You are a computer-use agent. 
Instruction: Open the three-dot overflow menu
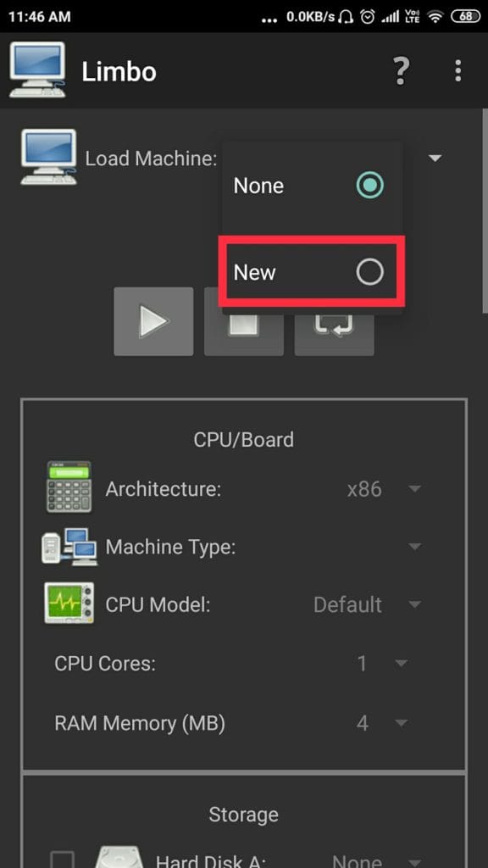click(457, 71)
